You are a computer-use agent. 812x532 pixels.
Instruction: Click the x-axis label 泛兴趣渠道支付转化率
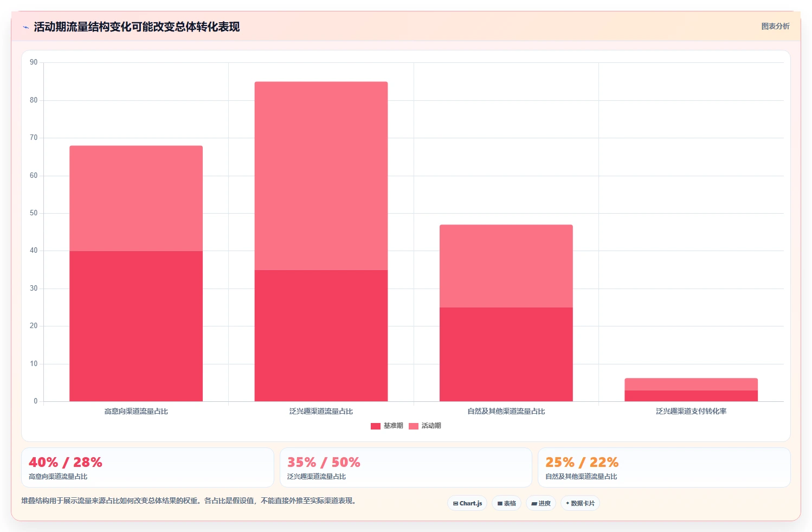[691, 412]
